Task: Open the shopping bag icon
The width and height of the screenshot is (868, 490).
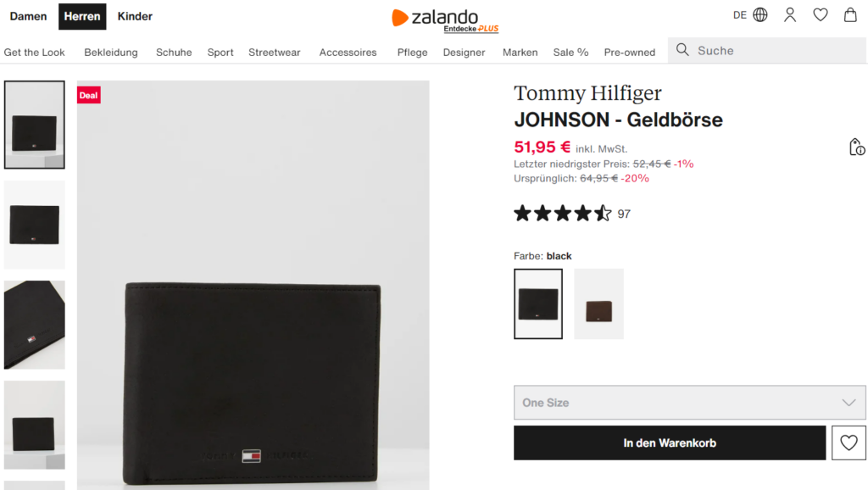Action: [x=849, y=15]
